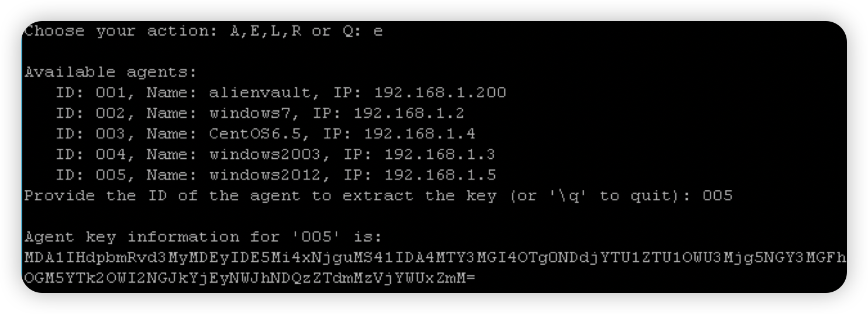Image resolution: width=868 pixels, height=314 pixels.
Task: Click the 'Available agents:' heading text
Action: [111, 73]
